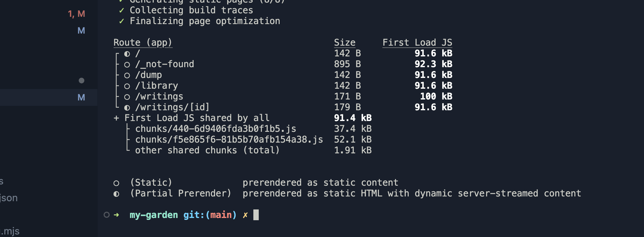The width and height of the screenshot is (644, 237).
Task: Click the terminal cursor input block
Action: point(256,215)
